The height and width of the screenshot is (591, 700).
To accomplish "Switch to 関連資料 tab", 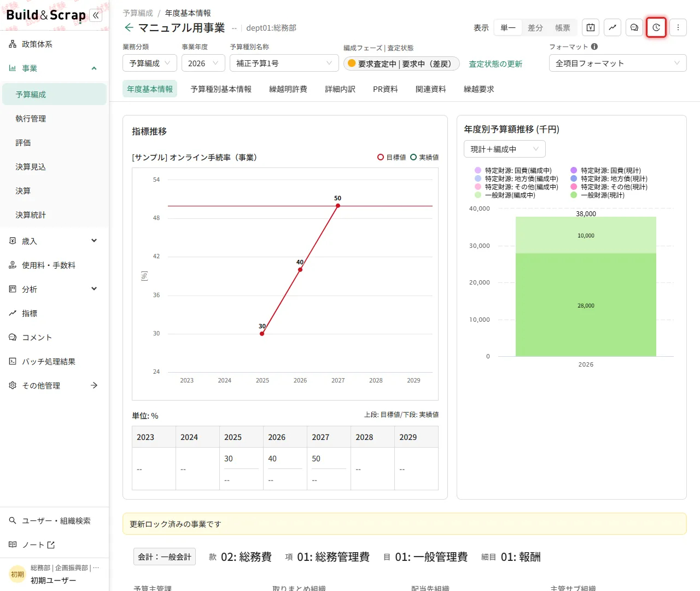I will tap(431, 89).
